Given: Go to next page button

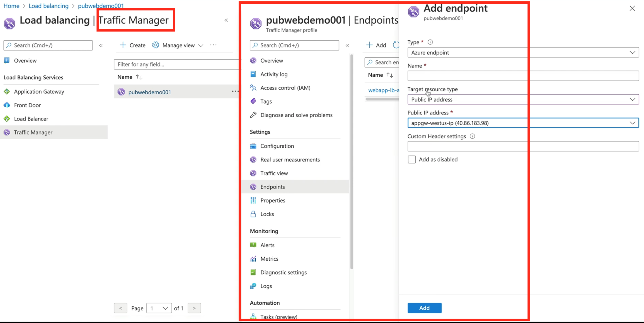Looking at the screenshot, I should point(194,308).
